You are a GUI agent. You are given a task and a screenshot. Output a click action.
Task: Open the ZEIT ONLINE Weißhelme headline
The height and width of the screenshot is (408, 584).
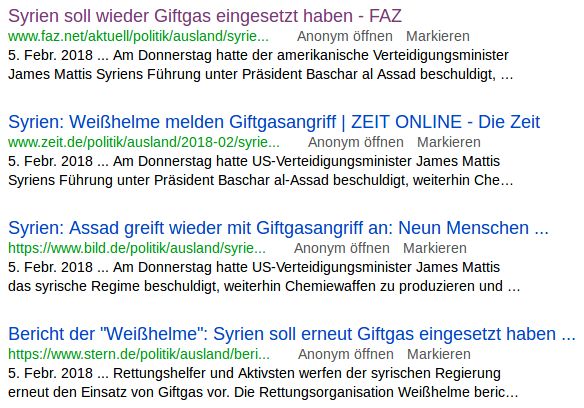(x=274, y=122)
